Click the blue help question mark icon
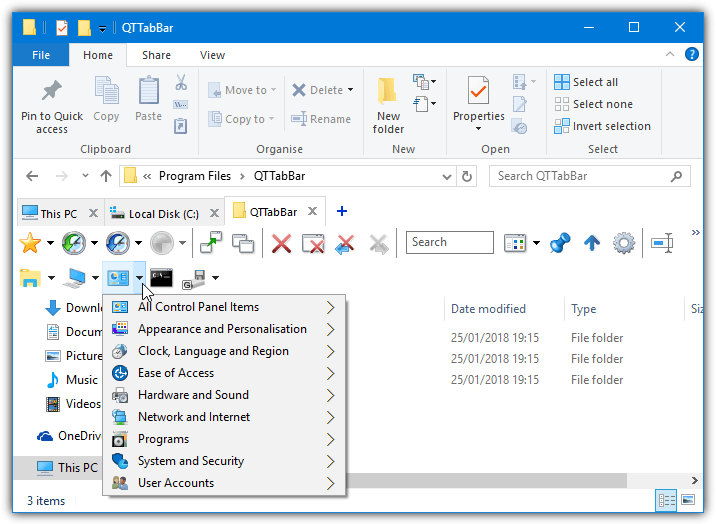This screenshot has width=716, height=524. click(x=692, y=54)
